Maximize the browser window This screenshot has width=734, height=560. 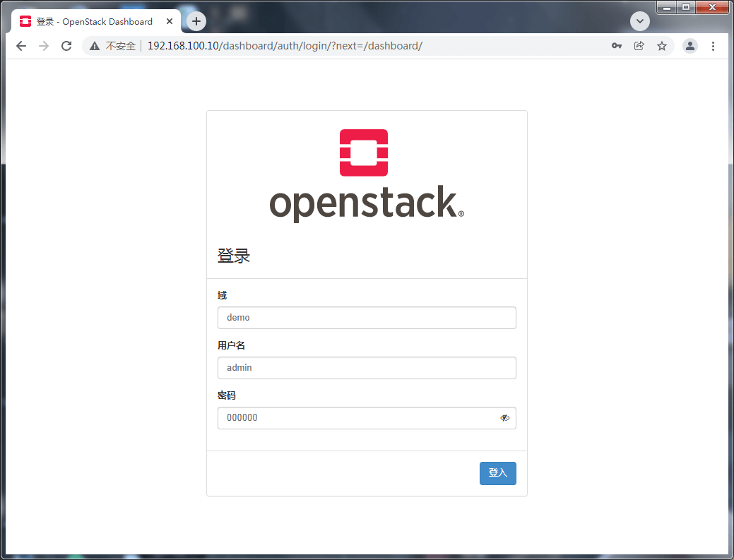tap(686, 7)
